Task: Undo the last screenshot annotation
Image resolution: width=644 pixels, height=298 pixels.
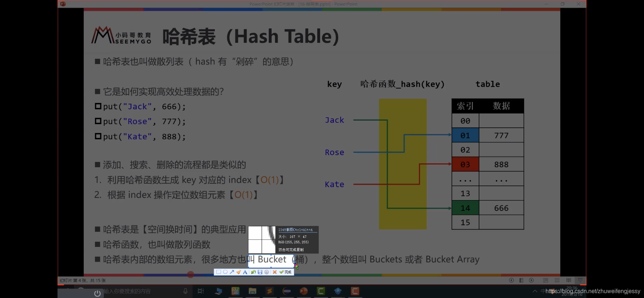Action: (253, 272)
